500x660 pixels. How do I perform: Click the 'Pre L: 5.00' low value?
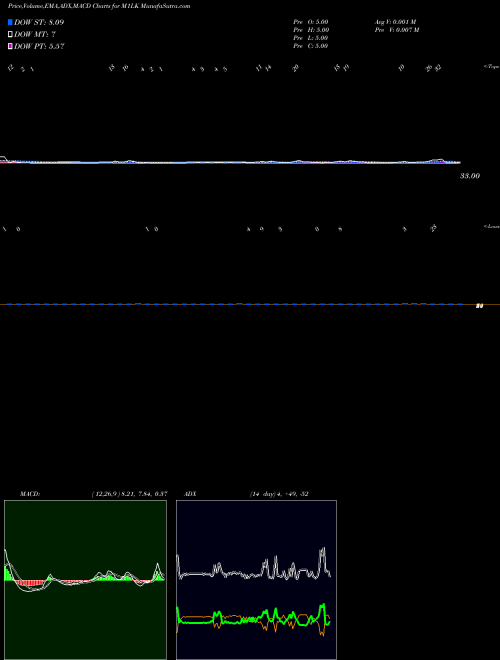pyautogui.click(x=311, y=38)
